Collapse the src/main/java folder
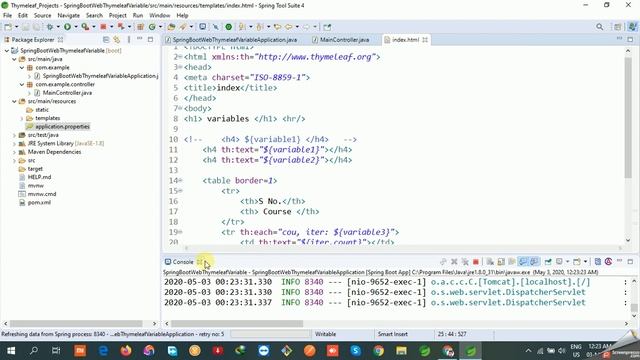Viewport: 640px width, 360px height. point(14,59)
